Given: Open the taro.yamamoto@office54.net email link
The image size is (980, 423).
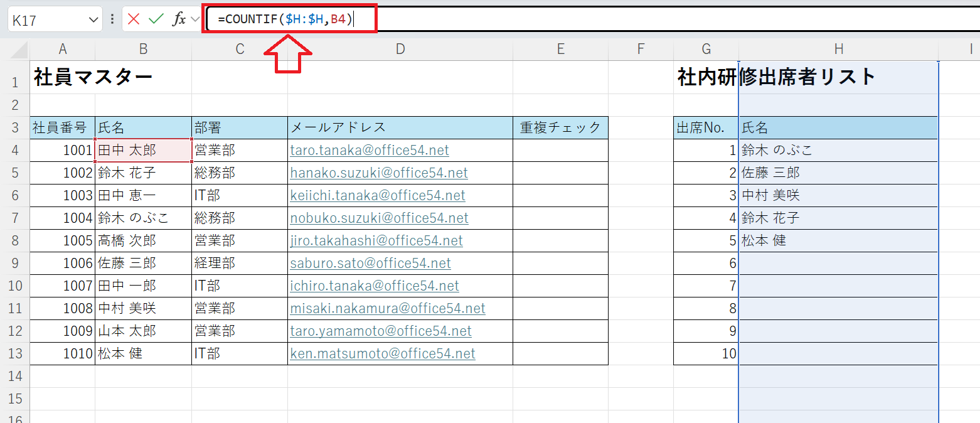Looking at the screenshot, I should pos(381,331).
